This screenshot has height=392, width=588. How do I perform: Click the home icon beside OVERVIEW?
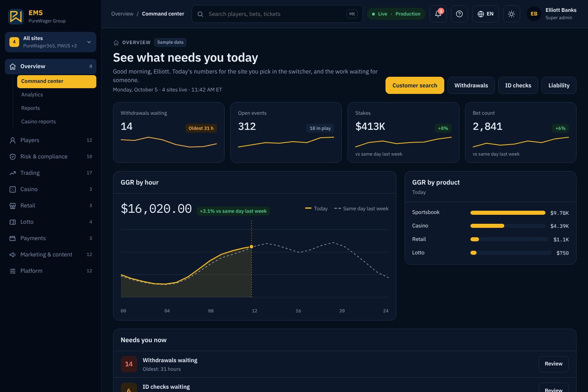click(116, 42)
